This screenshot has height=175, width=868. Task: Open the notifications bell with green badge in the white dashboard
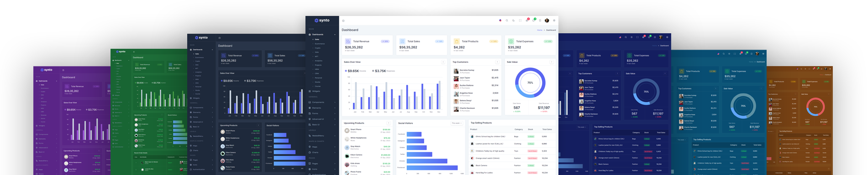click(x=533, y=20)
